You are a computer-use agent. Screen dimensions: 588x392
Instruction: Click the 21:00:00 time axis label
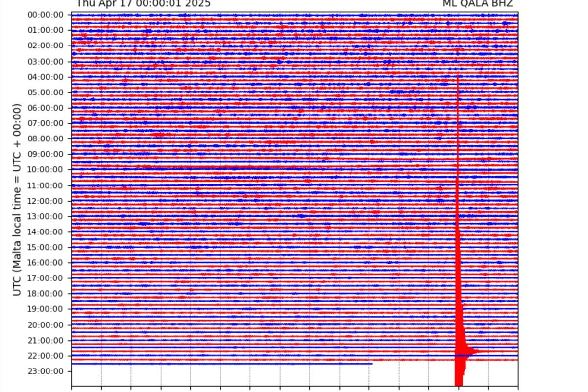(x=46, y=340)
